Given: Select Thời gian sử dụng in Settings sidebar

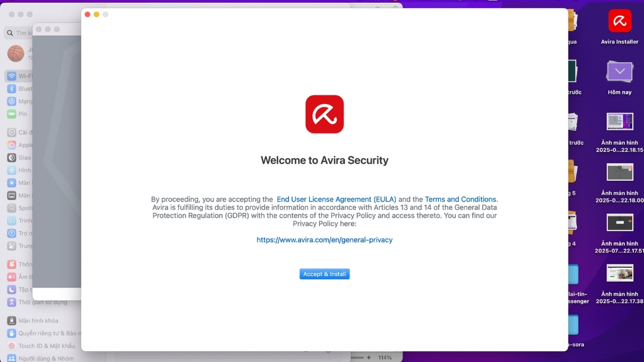Looking at the screenshot, I should pos(38,302).
